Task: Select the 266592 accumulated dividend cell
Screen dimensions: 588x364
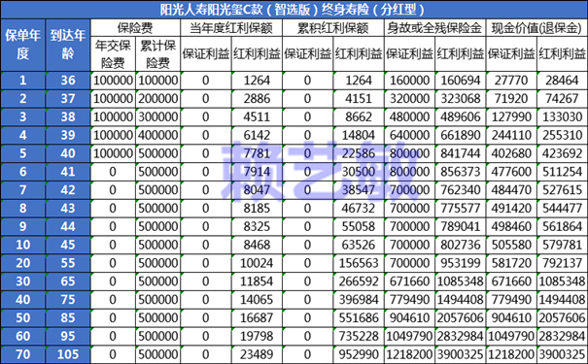Action: coord(359,281)
